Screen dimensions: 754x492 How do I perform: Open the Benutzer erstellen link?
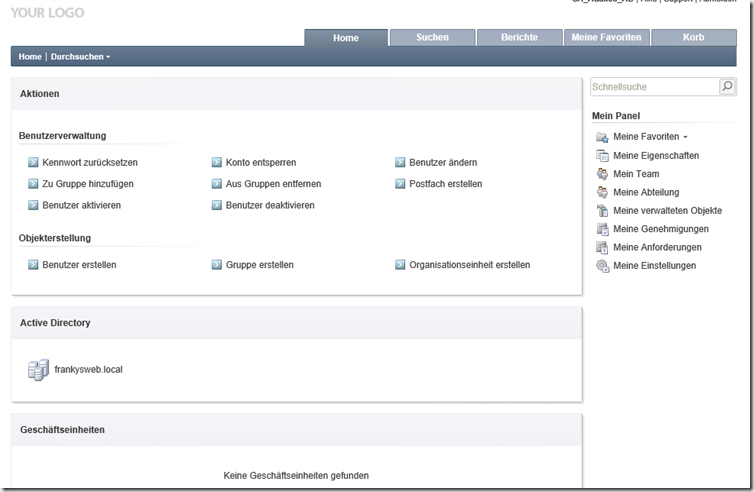pyautogui.click(x=79, y=265)
